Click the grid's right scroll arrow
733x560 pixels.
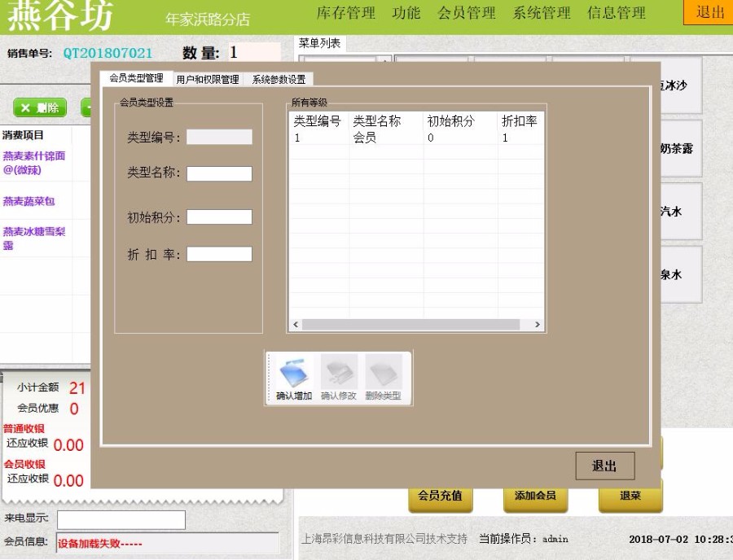click(538, 324)
